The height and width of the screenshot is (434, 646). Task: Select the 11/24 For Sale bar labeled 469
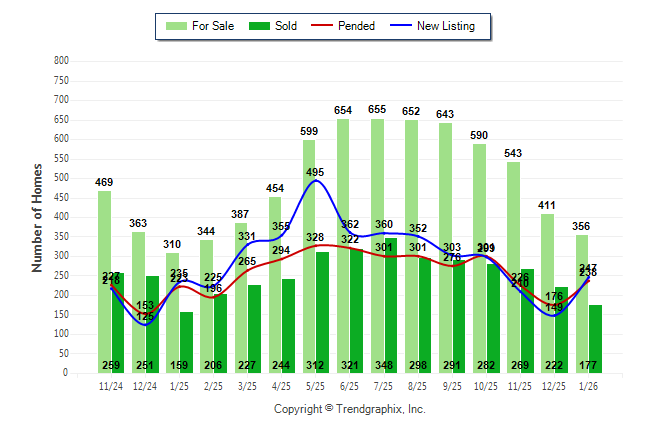click(x=104, y=282)
